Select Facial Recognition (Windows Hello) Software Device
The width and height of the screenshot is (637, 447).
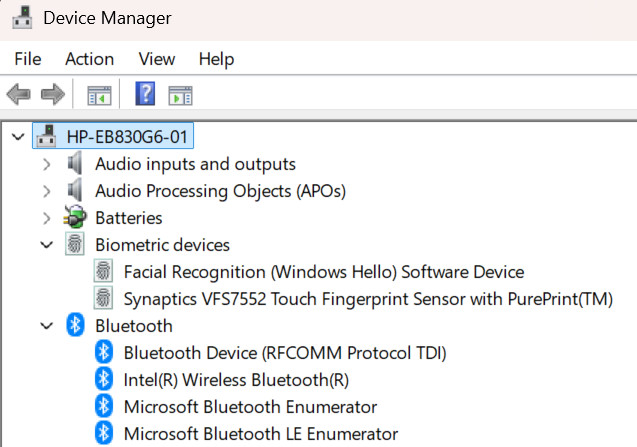pyautogui.click(x=324, y=272)
